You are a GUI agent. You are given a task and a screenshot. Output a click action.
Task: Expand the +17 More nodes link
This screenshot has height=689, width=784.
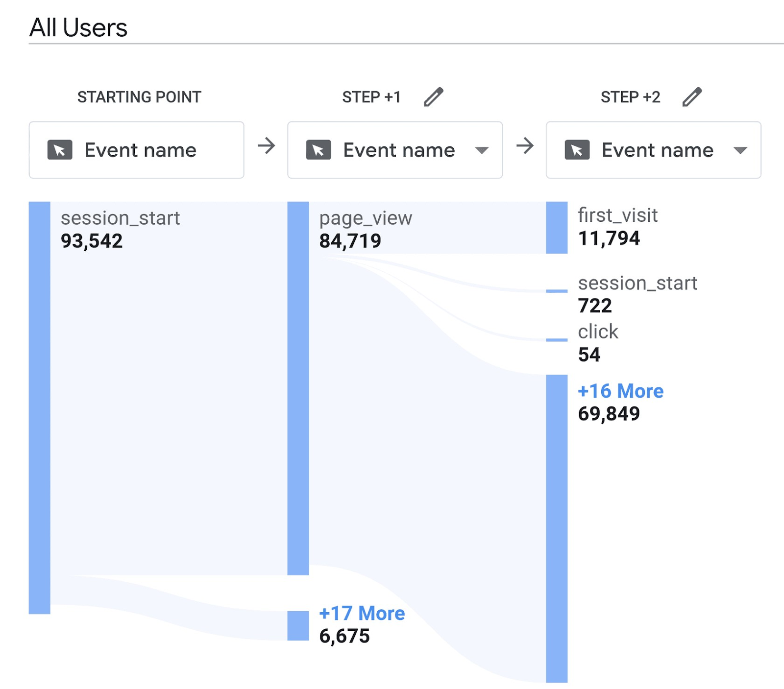tap(362, 613)
